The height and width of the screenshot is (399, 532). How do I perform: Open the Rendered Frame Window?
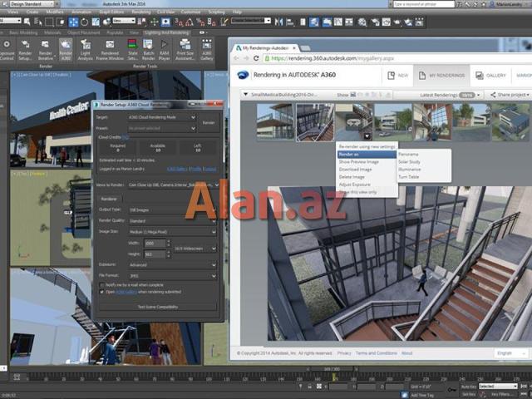(x=110, y=50)
